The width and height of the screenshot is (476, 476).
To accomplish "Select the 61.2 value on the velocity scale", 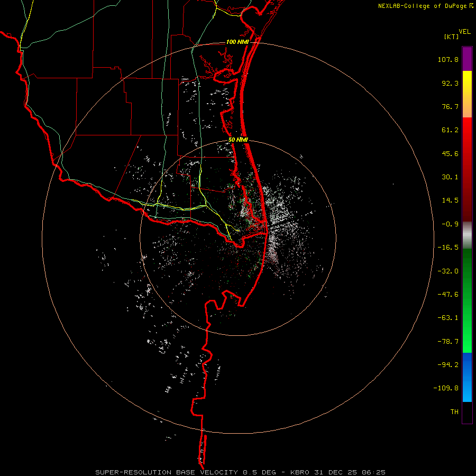I will coord(450,130).
